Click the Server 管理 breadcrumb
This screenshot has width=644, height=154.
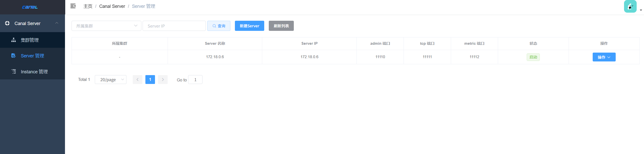coord(143,6)
